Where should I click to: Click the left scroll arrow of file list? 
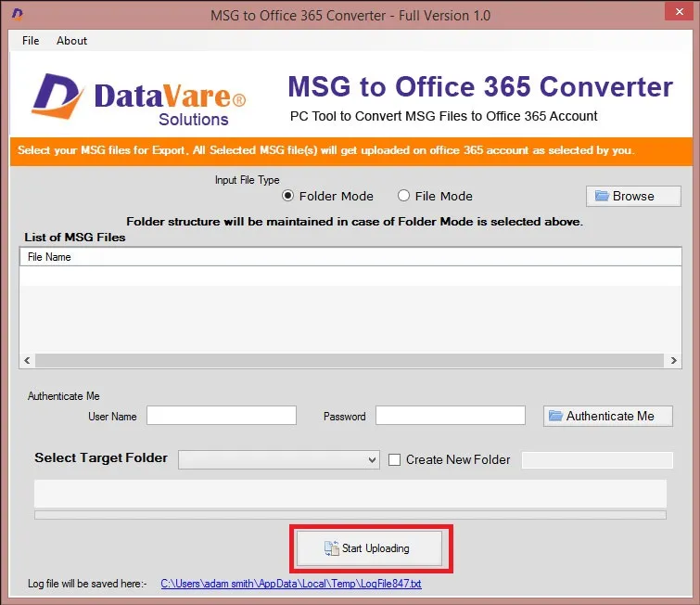pyautogui.click(x=27, y=361)
